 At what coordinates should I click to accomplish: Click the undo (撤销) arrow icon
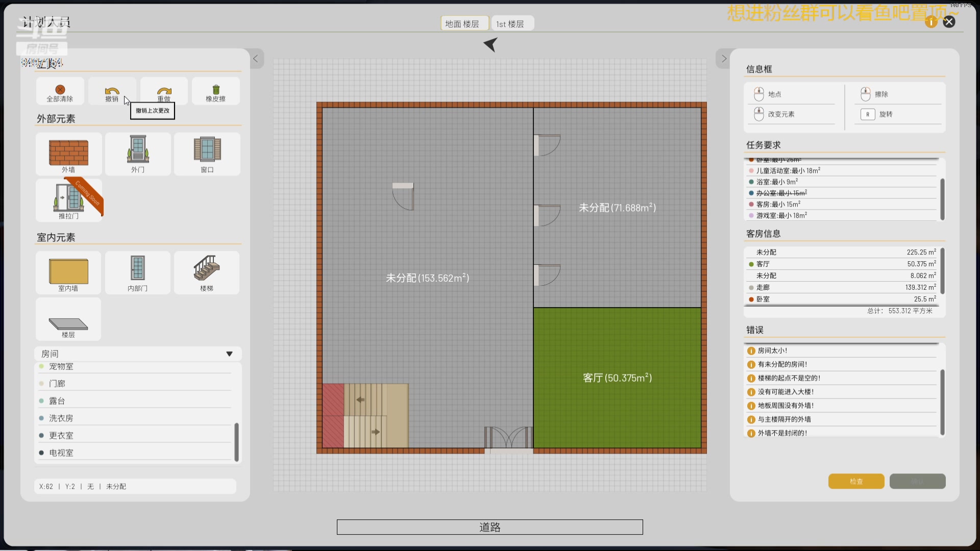pos(112,91)
